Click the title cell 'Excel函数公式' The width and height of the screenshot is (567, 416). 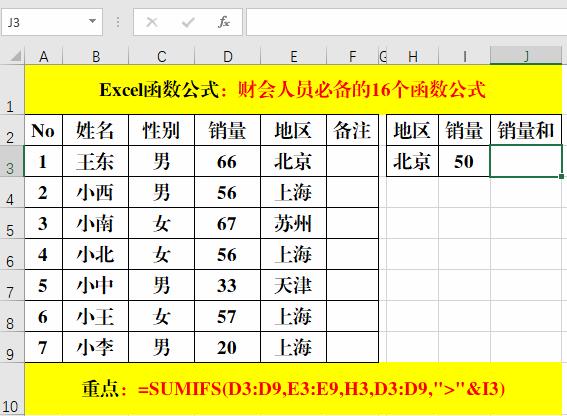point(293,90)
